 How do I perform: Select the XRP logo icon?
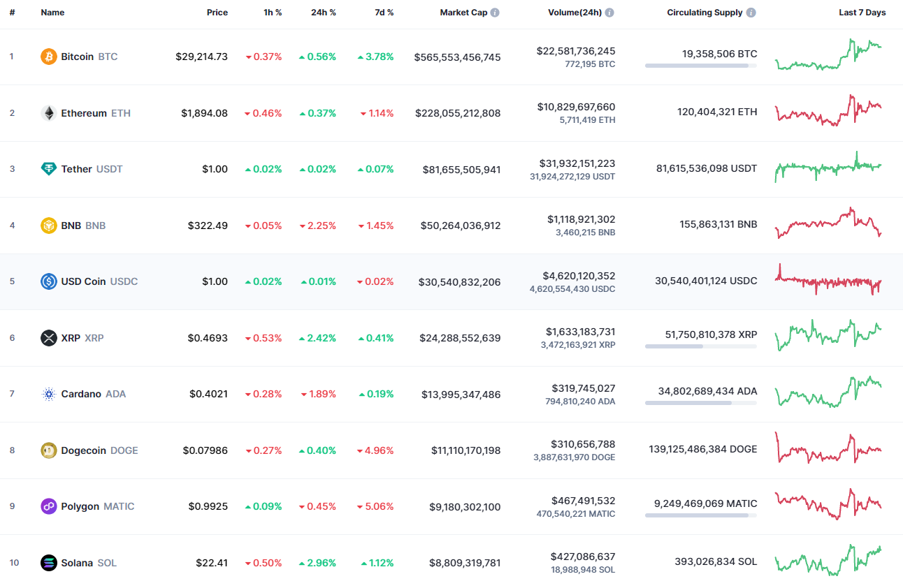point(48,337)
